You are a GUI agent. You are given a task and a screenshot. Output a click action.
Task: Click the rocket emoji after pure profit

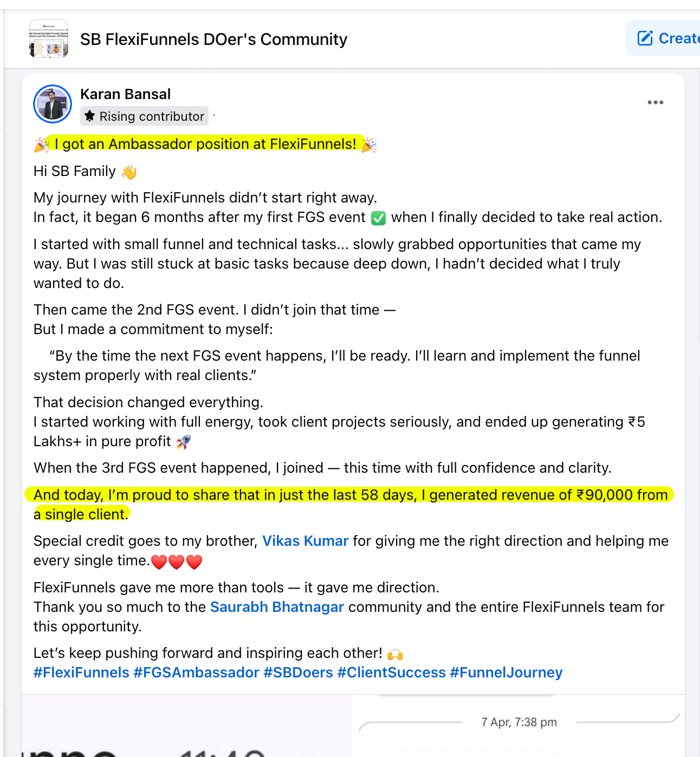pyautogui.click(x=184, y=442)
